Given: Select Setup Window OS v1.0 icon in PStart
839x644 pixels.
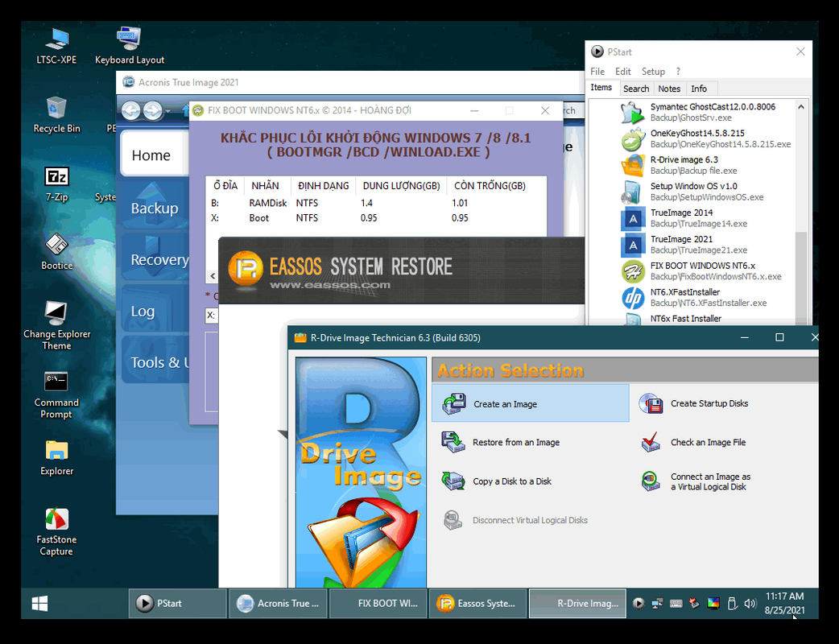Looking at the screenshot, I should (x=633, y=192).
